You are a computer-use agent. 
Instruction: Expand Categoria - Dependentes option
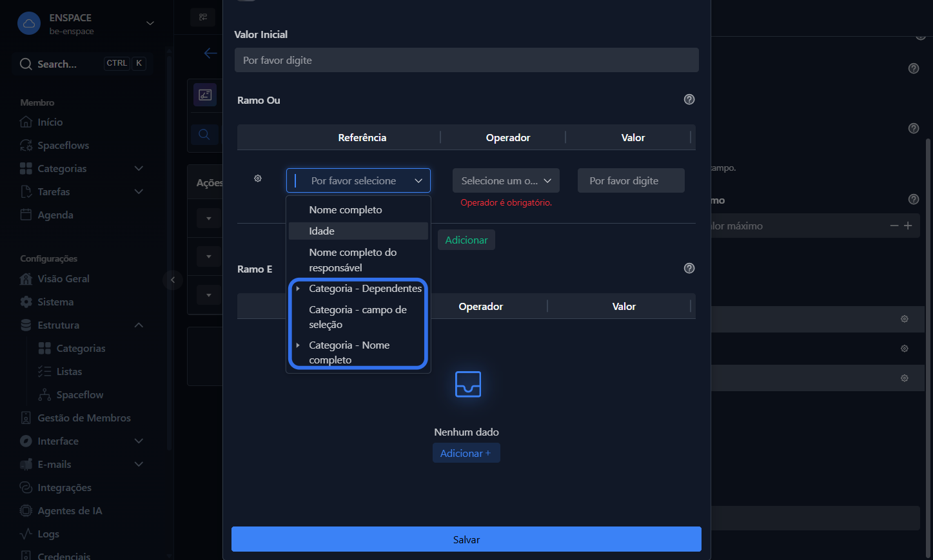pyautogui.click(x=298, y=289)
